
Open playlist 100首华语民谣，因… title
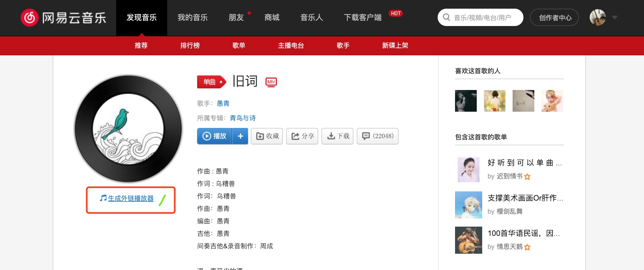click(x=524, y=233)
